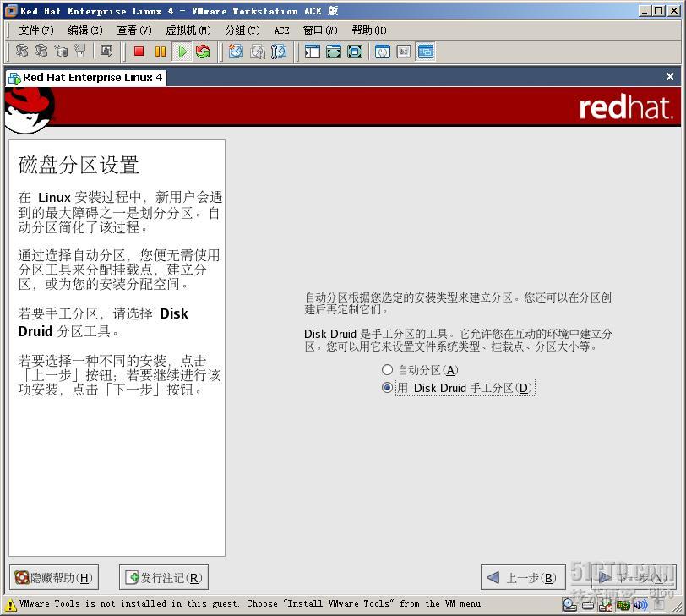686x616 pixels.
Task: Click the revert to snapshot icon
Action: pyautogui.click(x=257, y=52)
